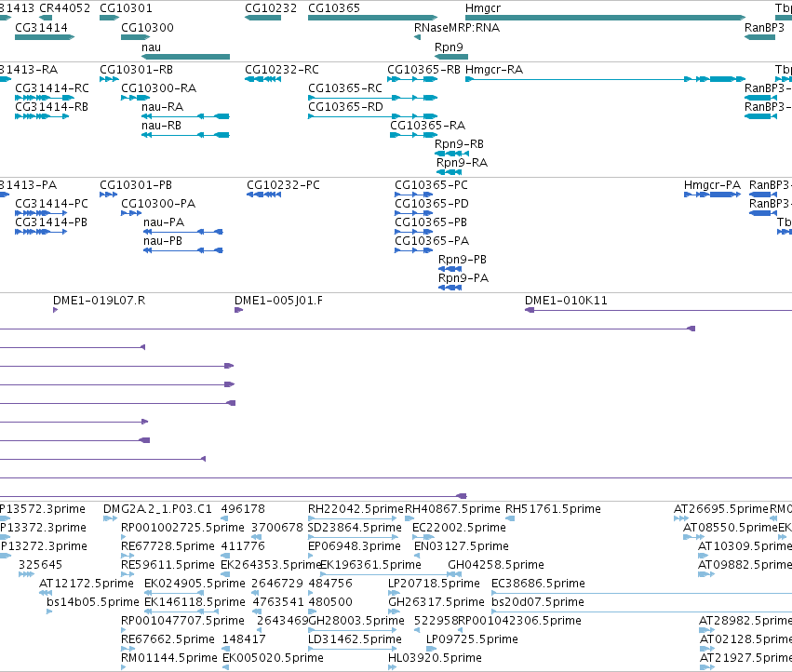Select the nau gene label
The image size is (792, 672).
pos(151,47)
